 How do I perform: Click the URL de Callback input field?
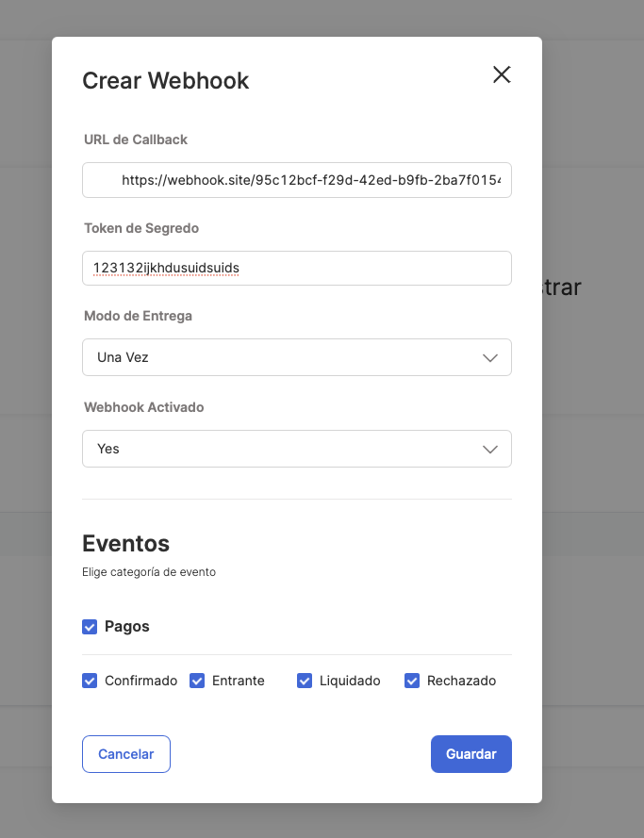[x=297, y=180]
